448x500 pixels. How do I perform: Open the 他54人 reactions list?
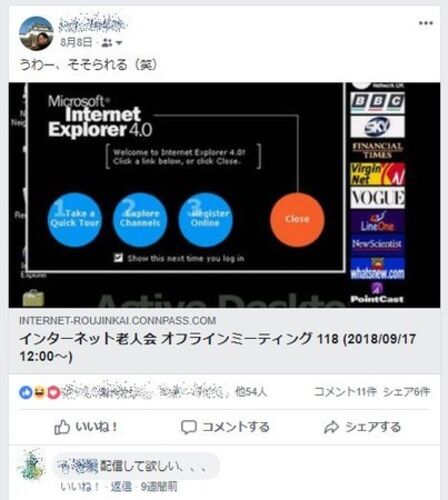(251, 392)
